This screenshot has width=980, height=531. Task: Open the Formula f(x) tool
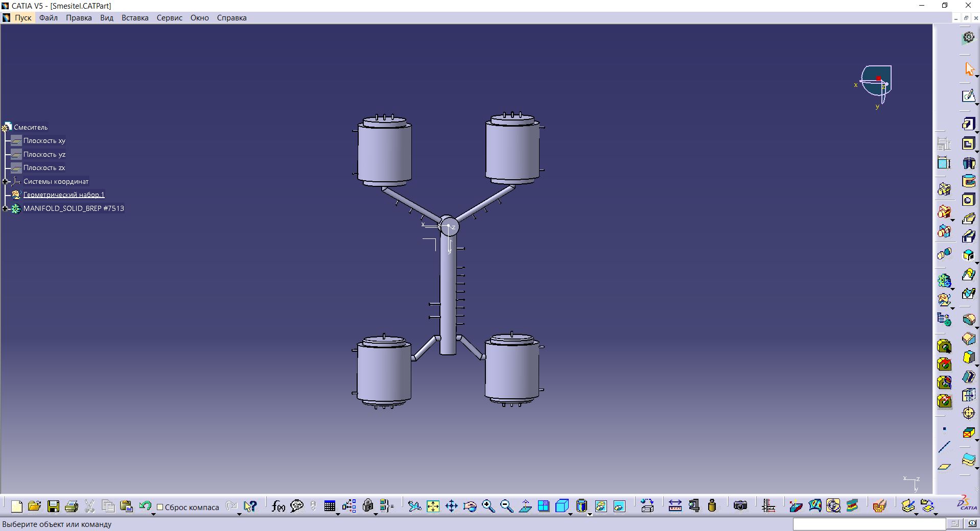(278, 506)
